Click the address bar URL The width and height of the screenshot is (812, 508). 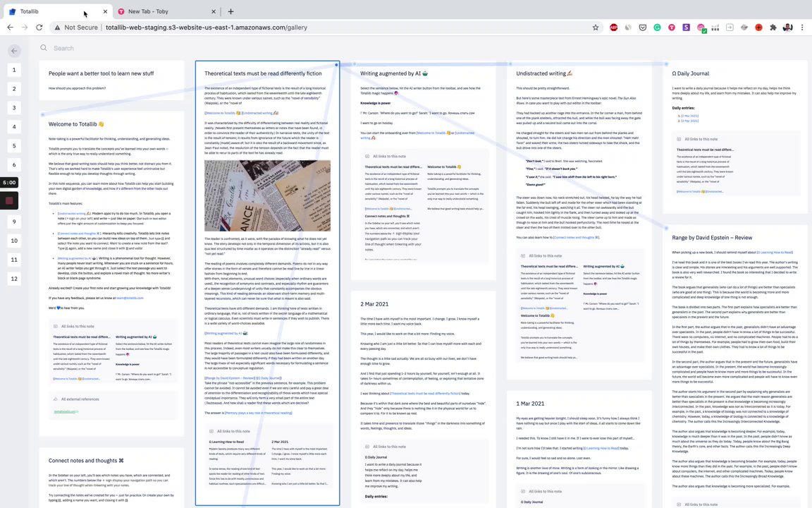(206, 28)
